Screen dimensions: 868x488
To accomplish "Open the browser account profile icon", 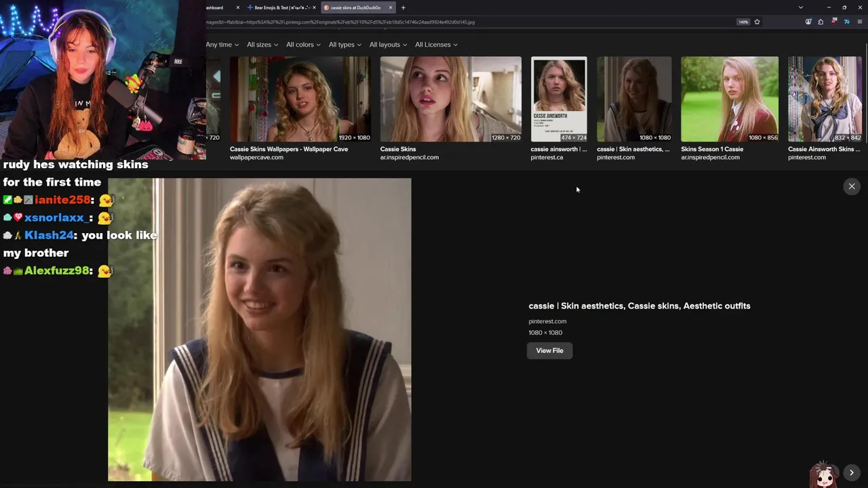I will click(808, 22).
